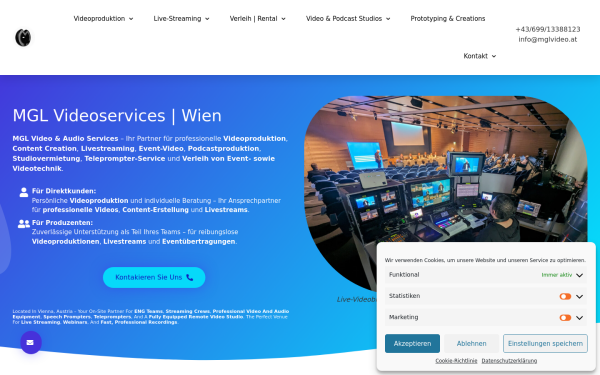This screenshot has width=600, height=375.
Task: Open the Verleih | Rental dropdown menu
Action: point(258,18)
